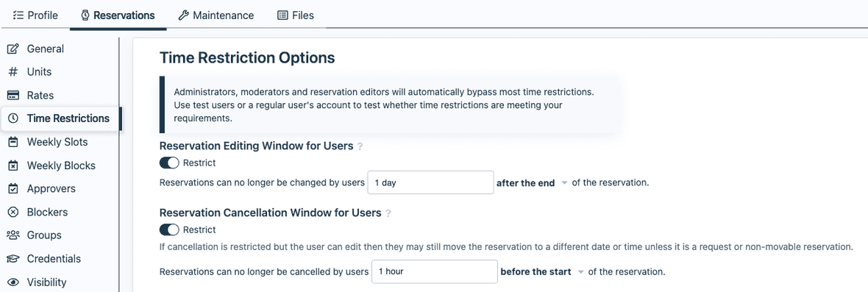The image size is (868, 292).
Task: Click the Weekly Slots calendar icon
Action: click(13, 142)
